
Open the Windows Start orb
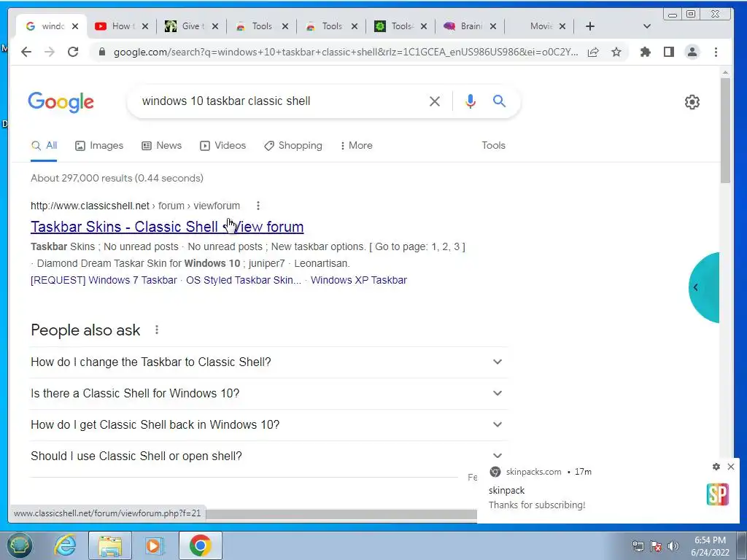19,545
